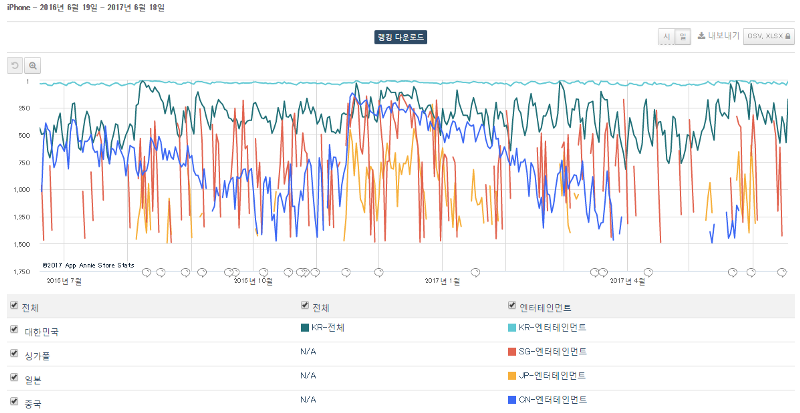Switch chart granularity to 일 (daily)
Screen dimensions: 800x413
683,36
